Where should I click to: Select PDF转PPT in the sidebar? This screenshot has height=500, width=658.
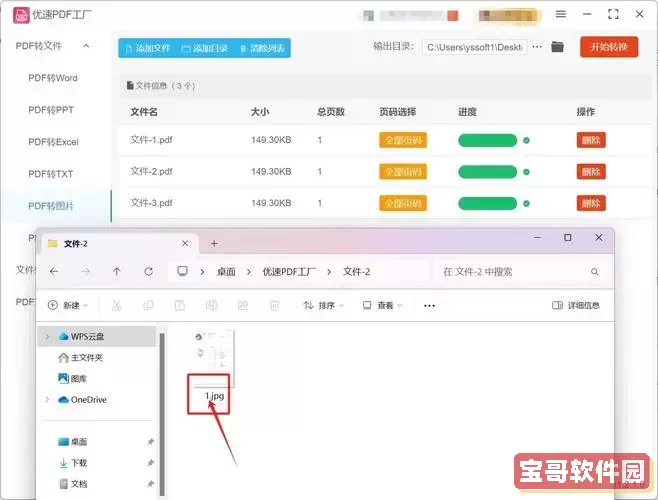(51, 110)
